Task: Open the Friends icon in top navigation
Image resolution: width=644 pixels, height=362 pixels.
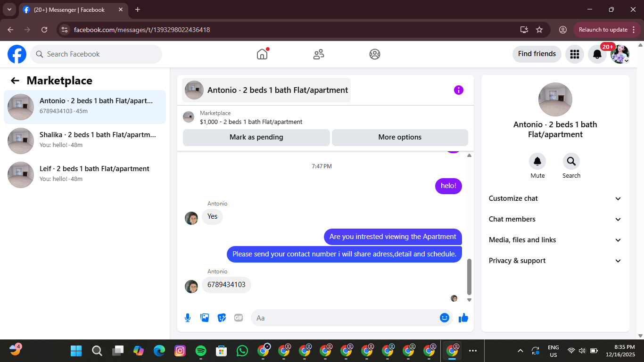Action: point(319,54)
